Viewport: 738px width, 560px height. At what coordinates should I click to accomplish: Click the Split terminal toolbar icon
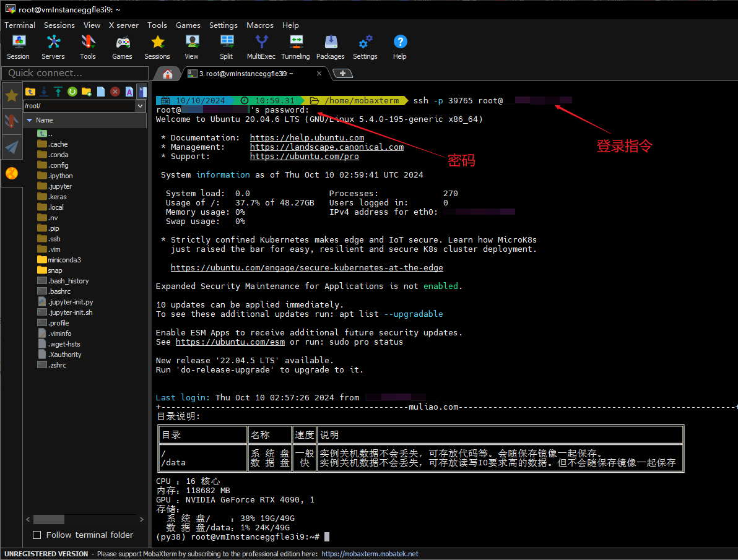point(227,47)
